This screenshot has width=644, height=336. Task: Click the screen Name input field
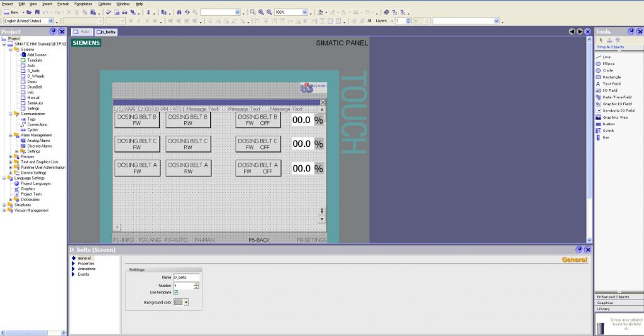click(x=186, y=277)
